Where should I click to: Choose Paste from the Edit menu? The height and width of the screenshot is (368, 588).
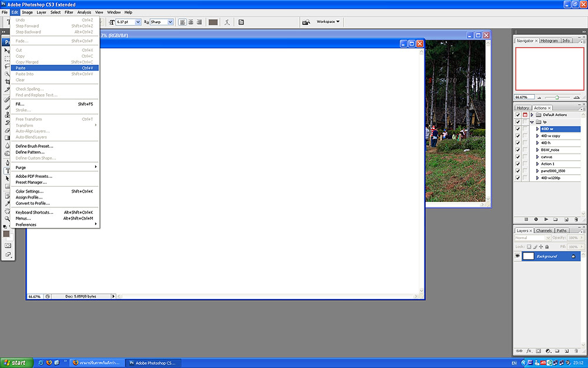pos(21,68)
